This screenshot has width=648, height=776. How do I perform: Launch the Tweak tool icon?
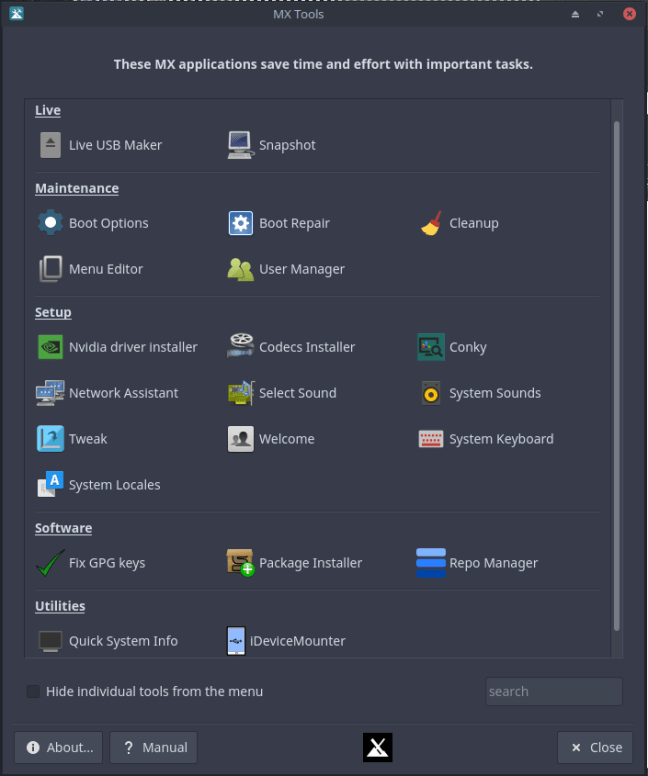point(50,438)
